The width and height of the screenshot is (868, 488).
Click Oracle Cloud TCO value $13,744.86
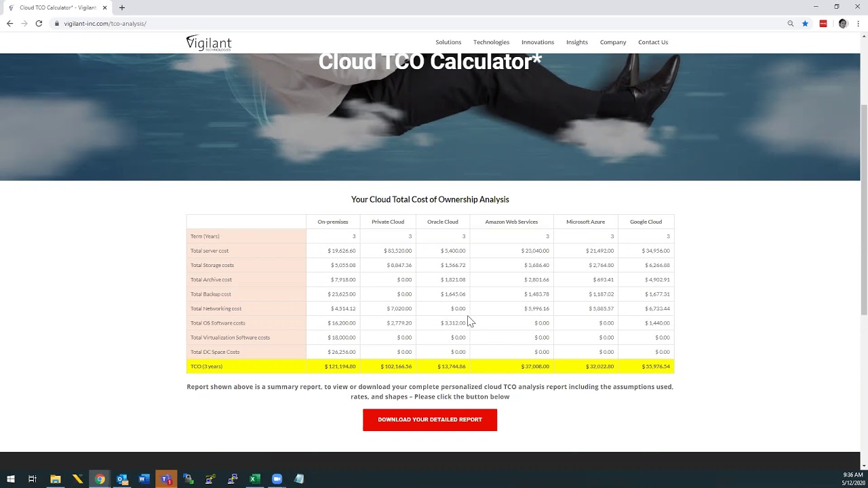coord(451,367)
